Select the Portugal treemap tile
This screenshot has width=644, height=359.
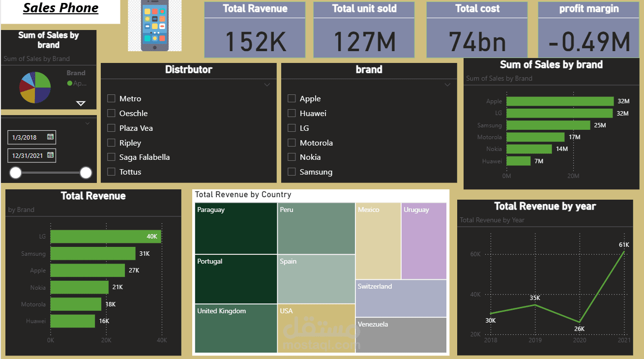(x=236, y=279)
